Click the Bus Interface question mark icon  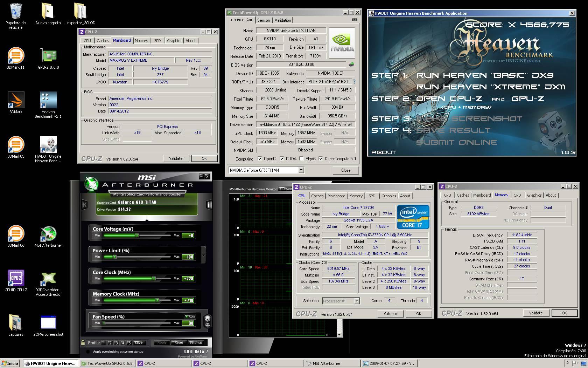pos(354,82)
